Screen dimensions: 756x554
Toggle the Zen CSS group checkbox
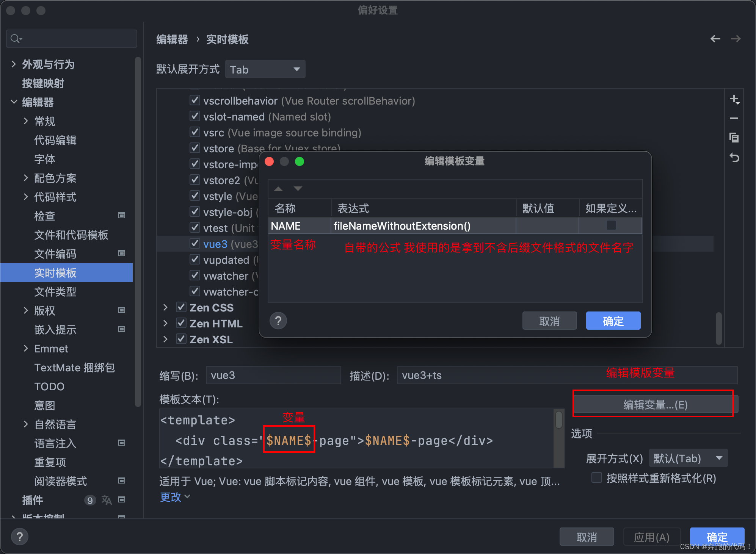(181, 307)
